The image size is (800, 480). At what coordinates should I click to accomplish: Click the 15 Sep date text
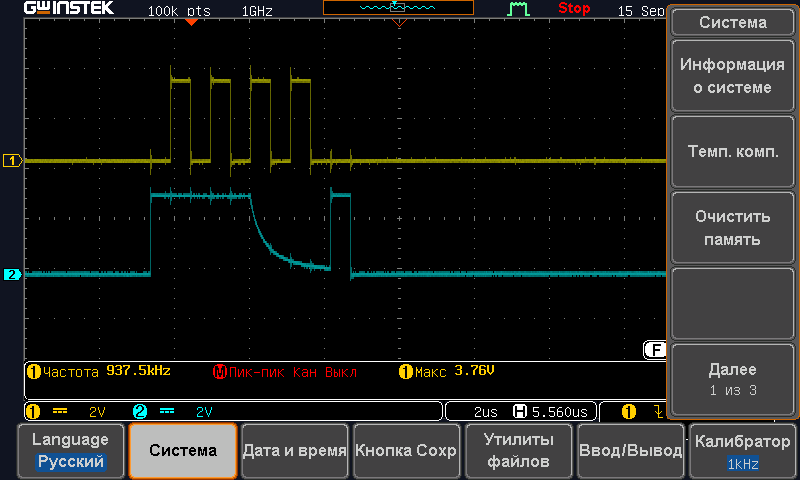point(641,11)
